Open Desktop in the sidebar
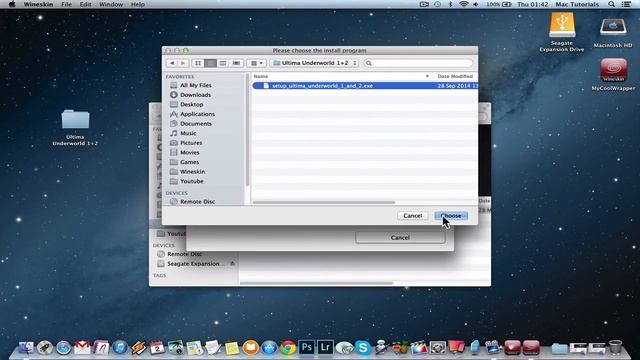The image size is (640, 360). coord(191,104)
